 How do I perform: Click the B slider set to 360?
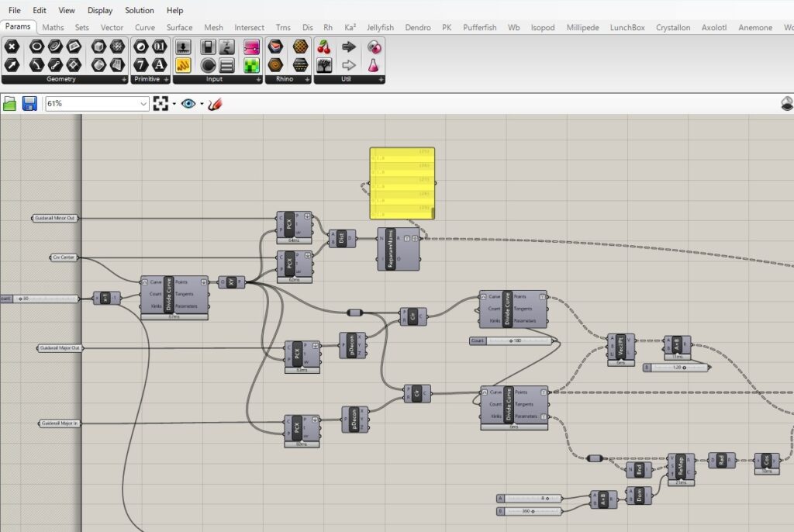[x=529, y=511]
